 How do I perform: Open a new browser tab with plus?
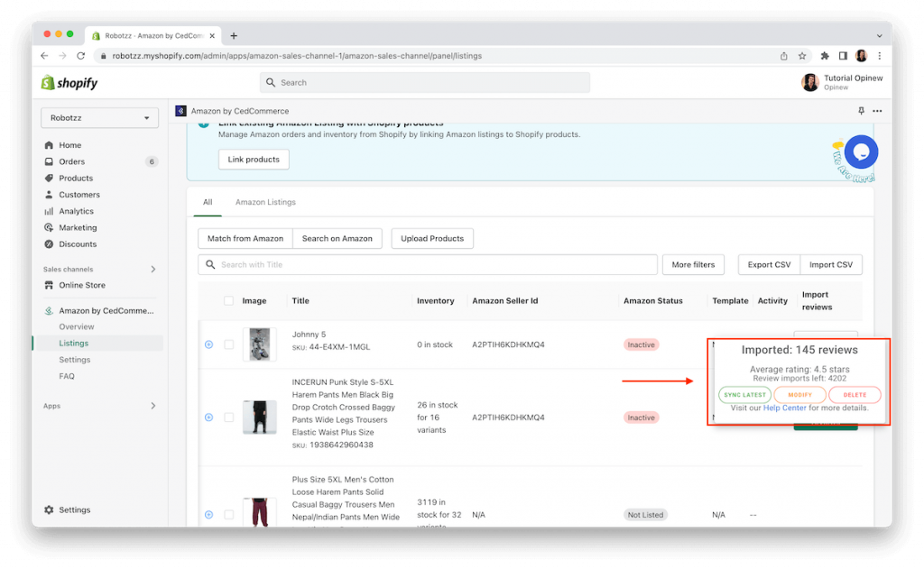pyautogui.click(x=234, y=35)
